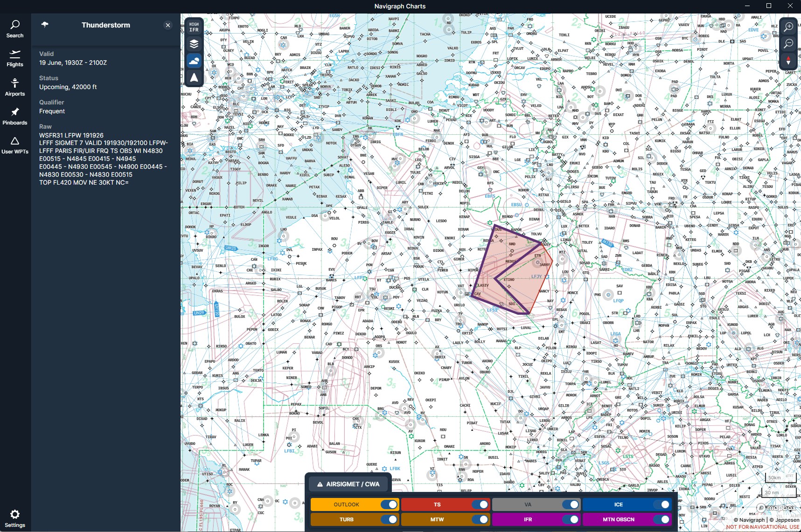Open Pinboards from the sidebar
Viewport: 801px width, 532px height.
[15, 116]
